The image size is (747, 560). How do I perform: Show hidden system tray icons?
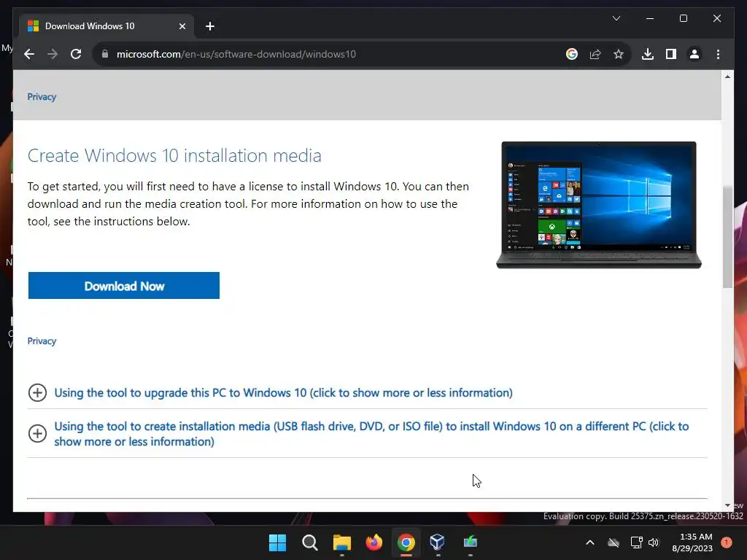coord(589,542)
